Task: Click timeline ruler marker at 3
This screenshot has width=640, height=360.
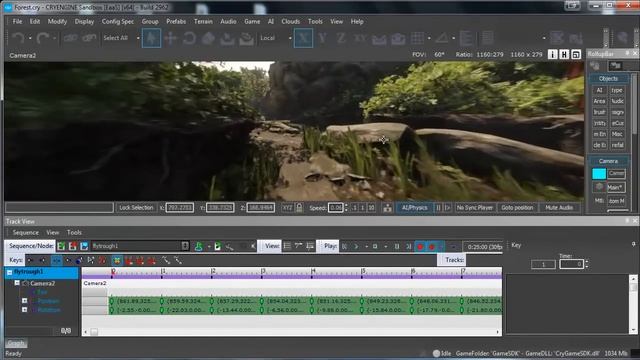Action: 262,272
